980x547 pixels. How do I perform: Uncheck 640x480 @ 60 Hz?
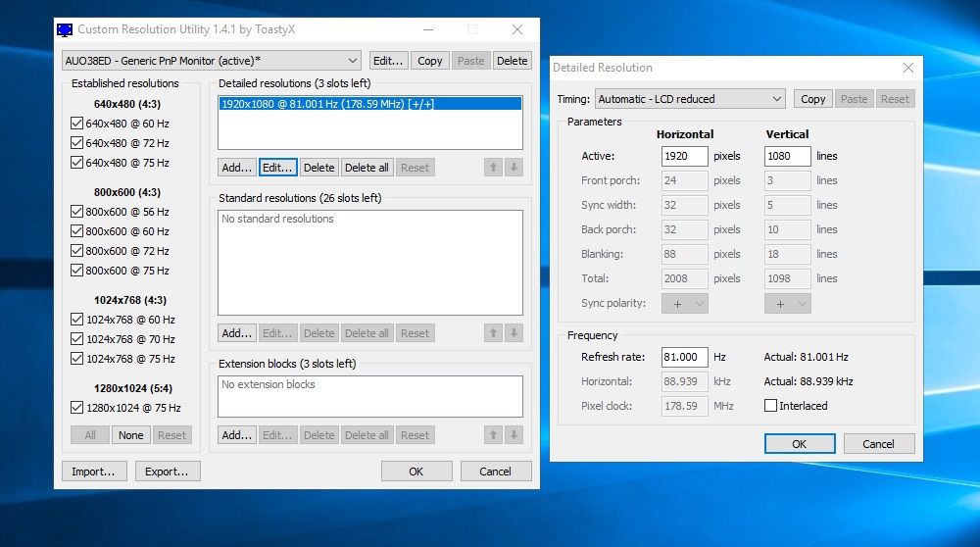tap(76, 124)
